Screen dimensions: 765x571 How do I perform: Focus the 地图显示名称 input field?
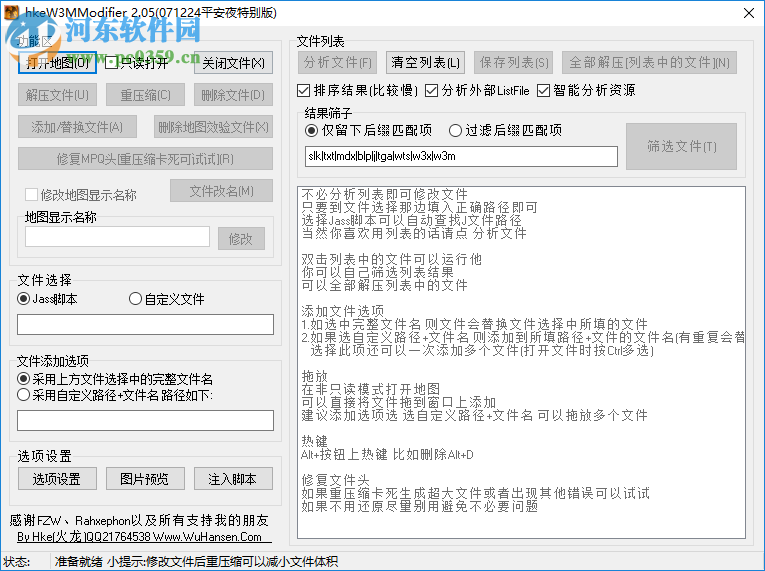tap(118, 237)
